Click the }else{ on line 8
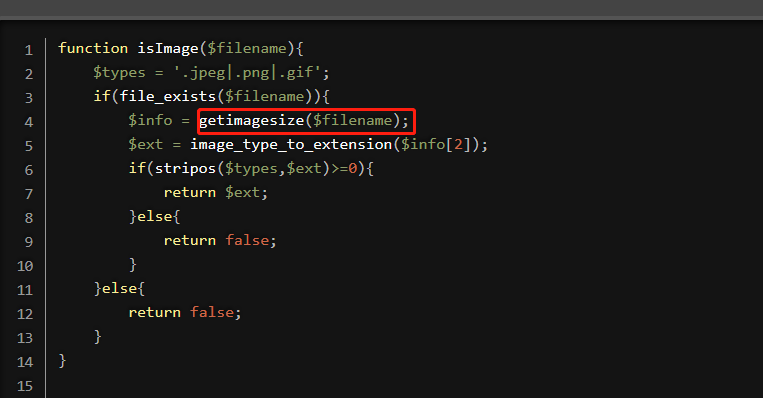 (x=155, y=217)
